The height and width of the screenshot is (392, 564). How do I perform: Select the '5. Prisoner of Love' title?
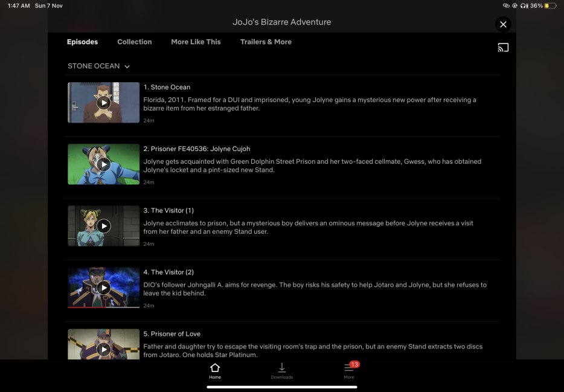(x=172, y=334)
